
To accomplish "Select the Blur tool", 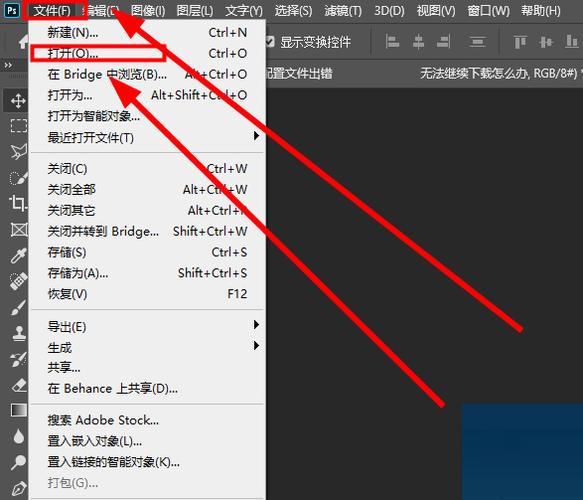I will 19,436.
